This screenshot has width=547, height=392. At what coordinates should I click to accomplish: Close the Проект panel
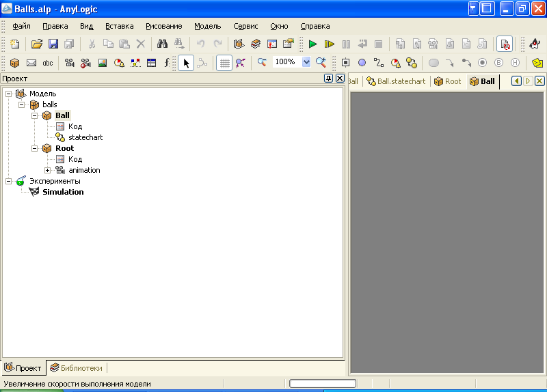point(340,79)
